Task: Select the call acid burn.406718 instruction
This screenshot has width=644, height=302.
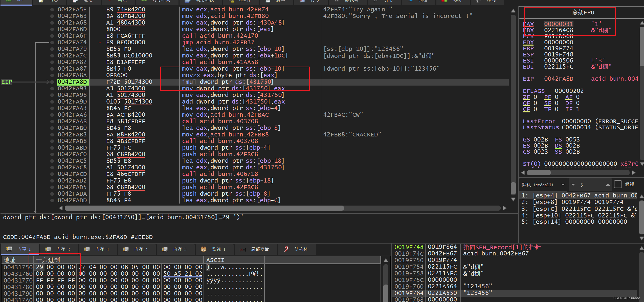Action: click(220, 174)
